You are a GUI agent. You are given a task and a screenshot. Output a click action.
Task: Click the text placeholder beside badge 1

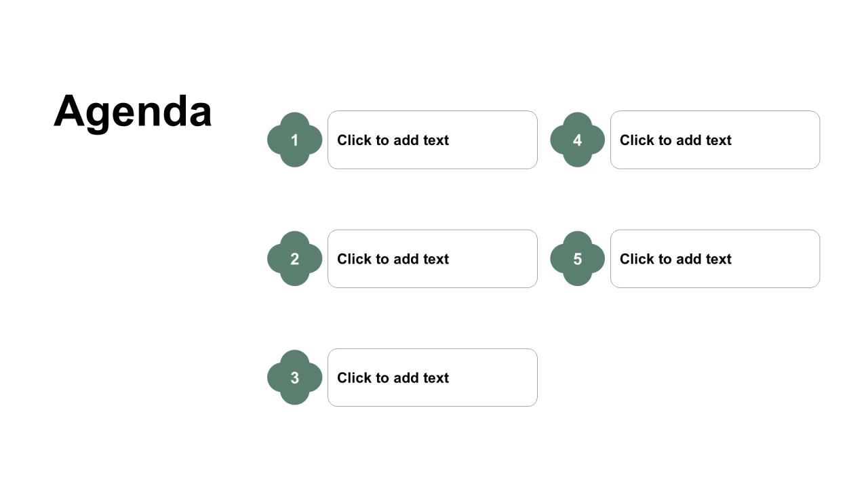pos(433,140)
